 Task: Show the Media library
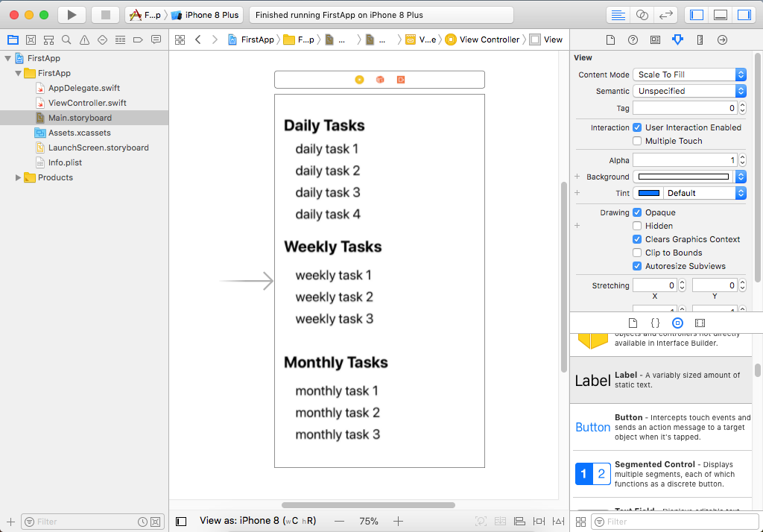pyautogui.click(x=700, y=323)
